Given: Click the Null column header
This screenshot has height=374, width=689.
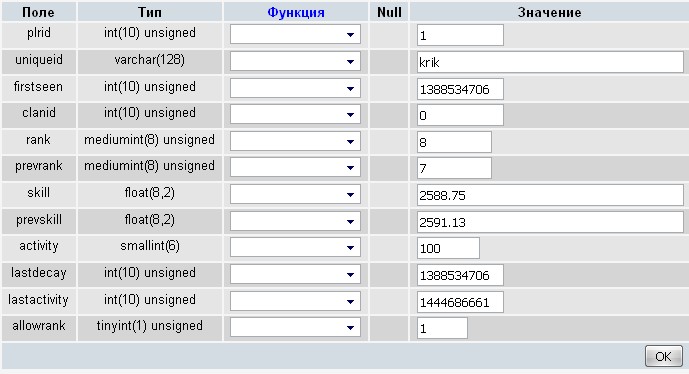Looking at the screenshot, I should click(x=389, y=12).
